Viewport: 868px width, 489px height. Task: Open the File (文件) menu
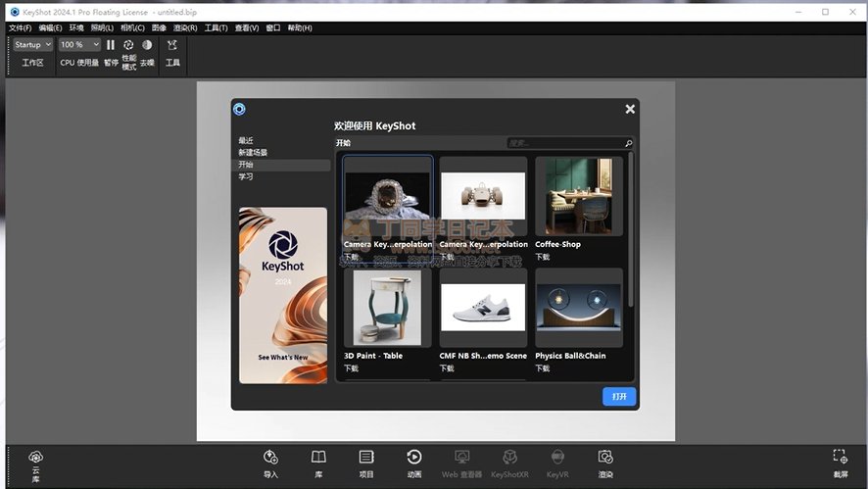point(20,28)
